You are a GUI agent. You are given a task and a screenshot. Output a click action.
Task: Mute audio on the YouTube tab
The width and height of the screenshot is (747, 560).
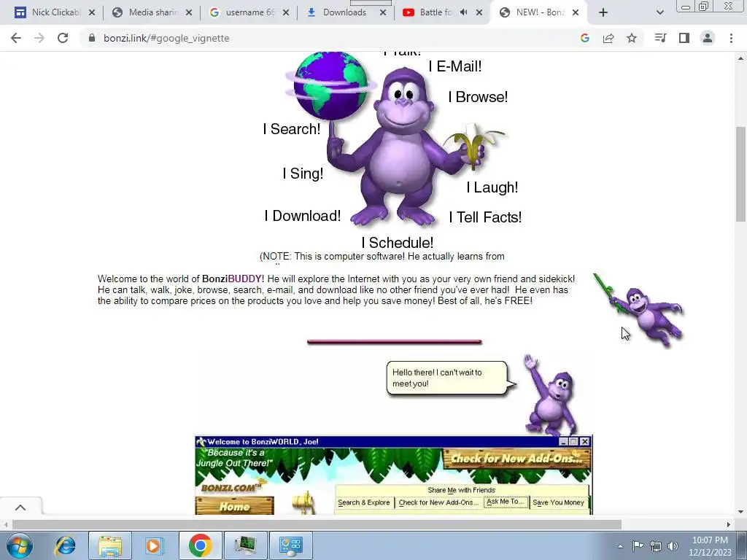463,12
